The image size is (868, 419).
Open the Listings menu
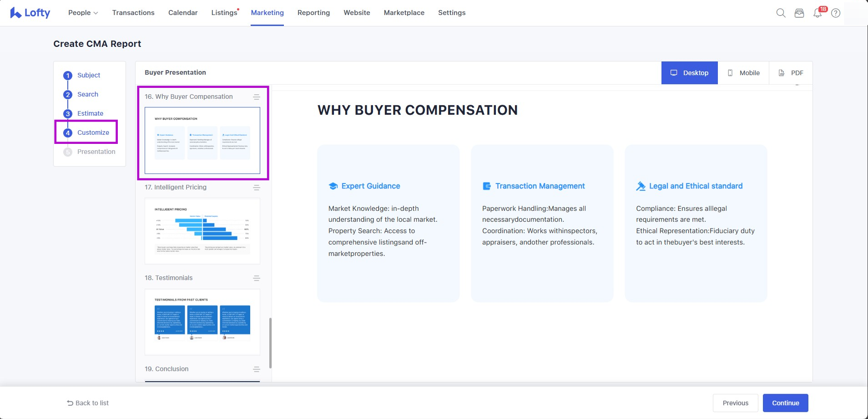(x=224, y=13)
